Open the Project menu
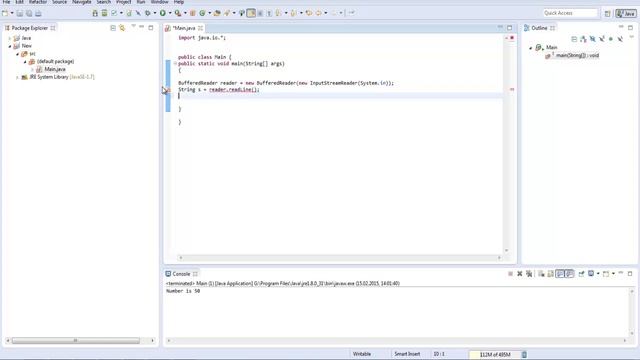Viewport: 640px width, 360px height. pos(124,2)
